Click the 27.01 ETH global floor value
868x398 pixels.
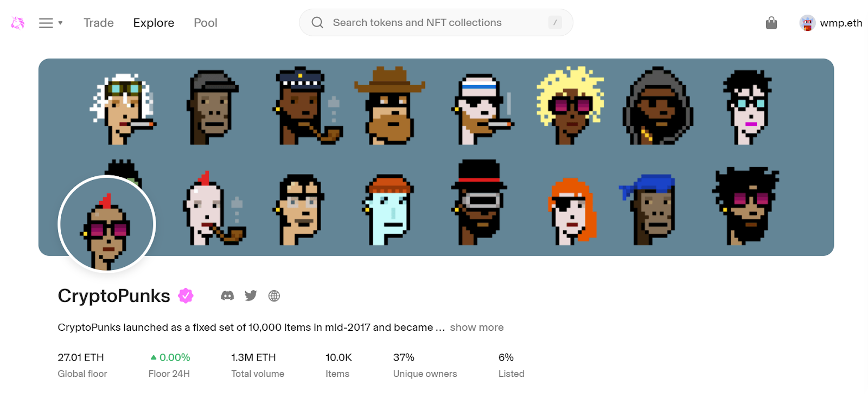point(81,357)
